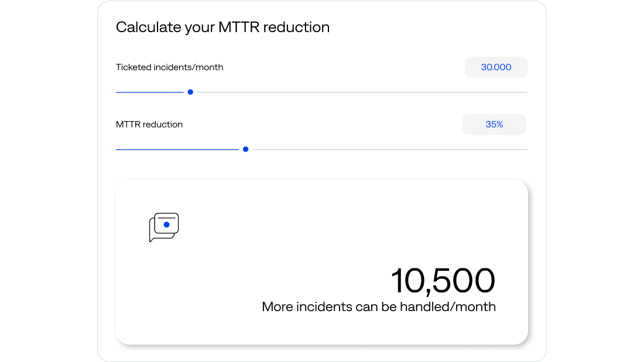This screenshot has width=644, height=362.
Task: Set MTTR reduction slider to its far-right maximum end
Action: click(526, 149)
